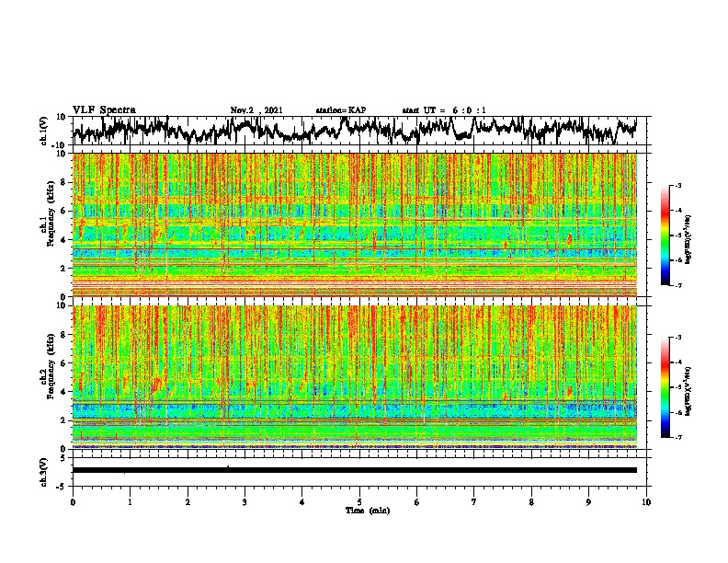Click the "VLF Spectra" title text

[x=104, y=110]
